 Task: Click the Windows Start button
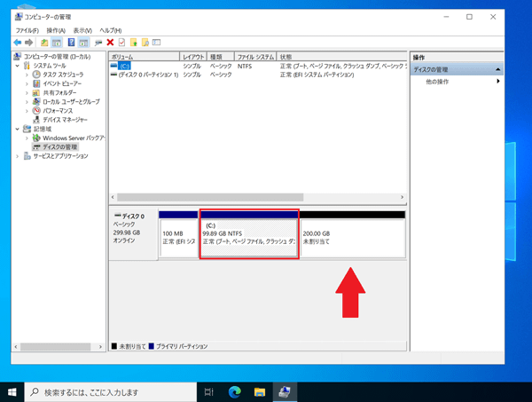(12, 391)
